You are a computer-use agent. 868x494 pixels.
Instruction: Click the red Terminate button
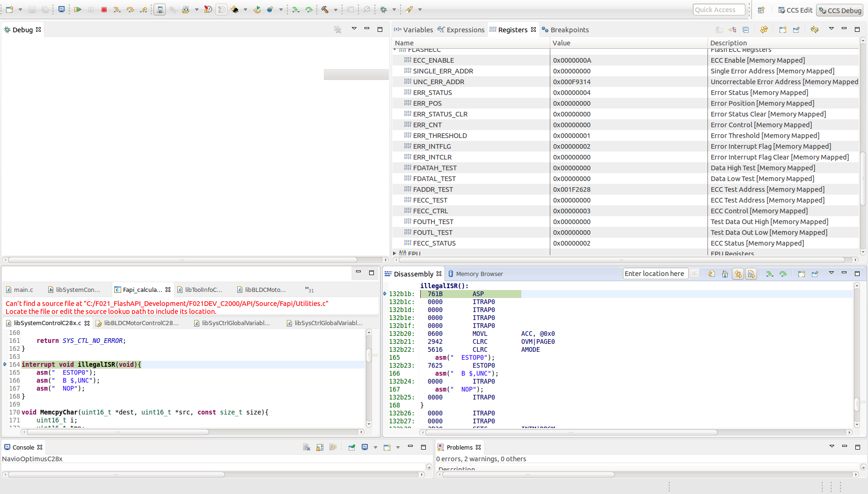click(x=104, y=9)
